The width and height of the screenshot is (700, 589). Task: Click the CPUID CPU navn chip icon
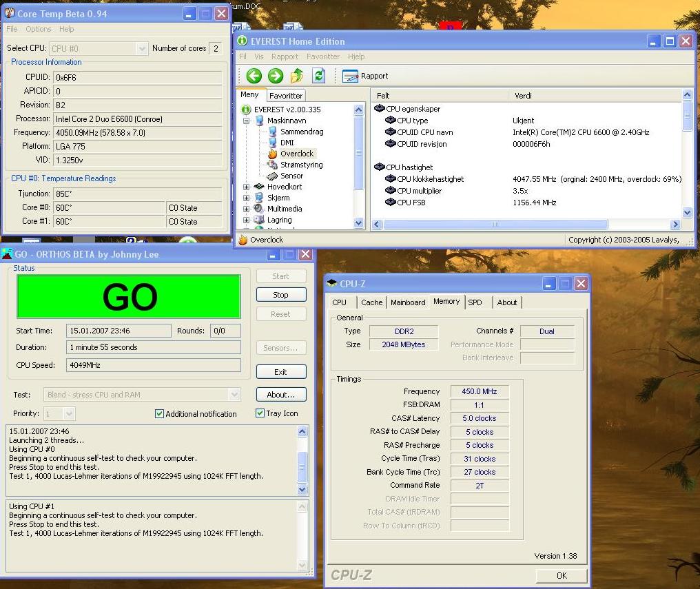390,132
